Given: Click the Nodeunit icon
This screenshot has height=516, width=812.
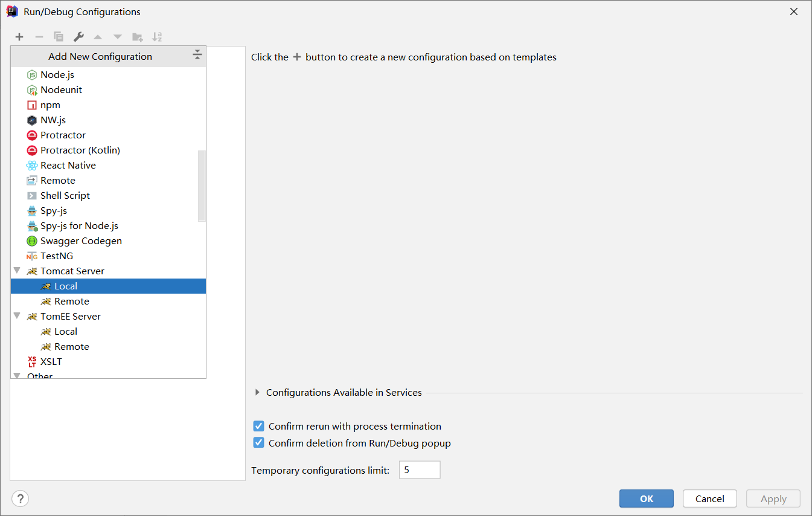Looking at the screenshot, I should click(32, 90).
